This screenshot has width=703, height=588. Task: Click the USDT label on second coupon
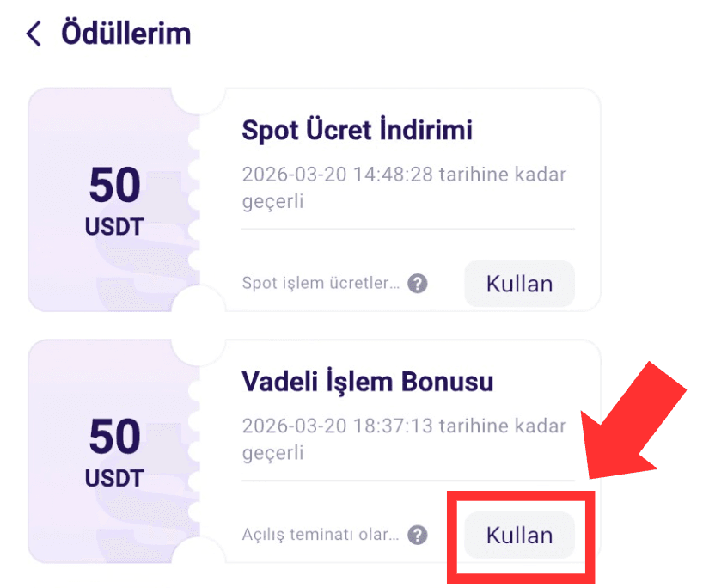tap(114, 478)
